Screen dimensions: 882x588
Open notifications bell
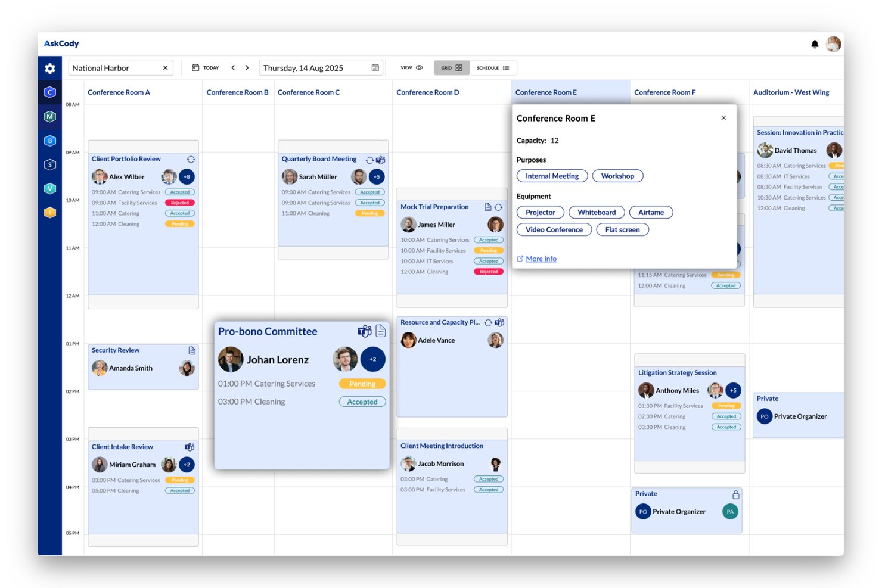pyautogui.click(x=815, y=44)
